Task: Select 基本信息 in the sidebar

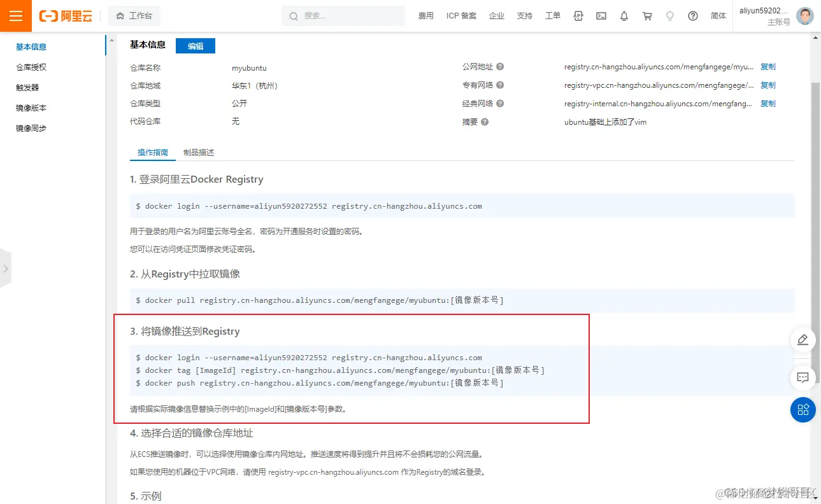Action: (31, 46)
